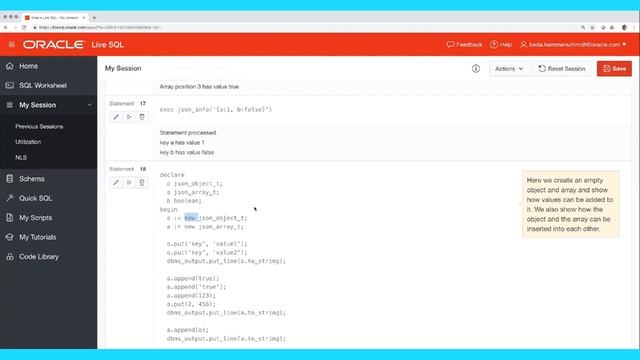640x360 pixels.
Task: Open the Feedback link
Action: click(464, 44)
